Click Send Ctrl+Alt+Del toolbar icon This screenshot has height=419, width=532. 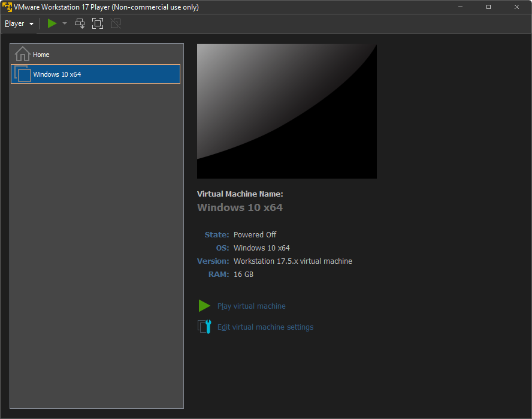(80, 23)
